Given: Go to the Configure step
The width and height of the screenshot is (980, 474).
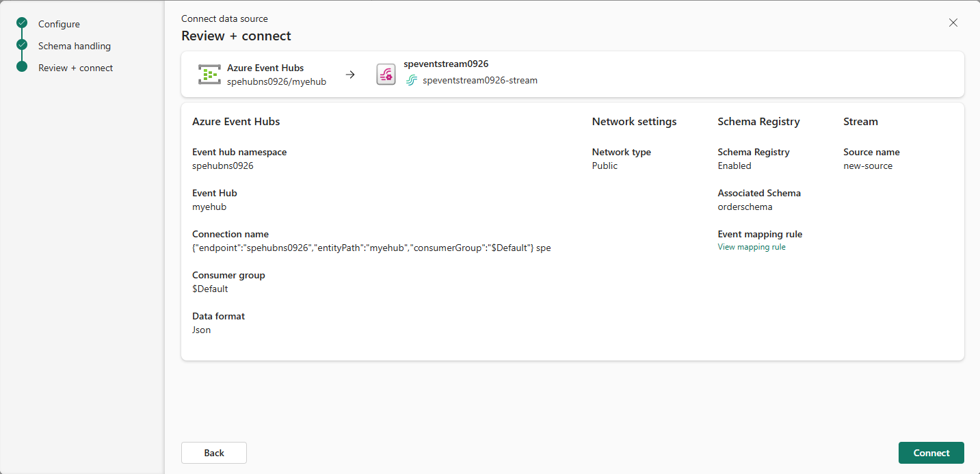Looking at the screenshot, I should pyautogui.click(x=59, y=24).
